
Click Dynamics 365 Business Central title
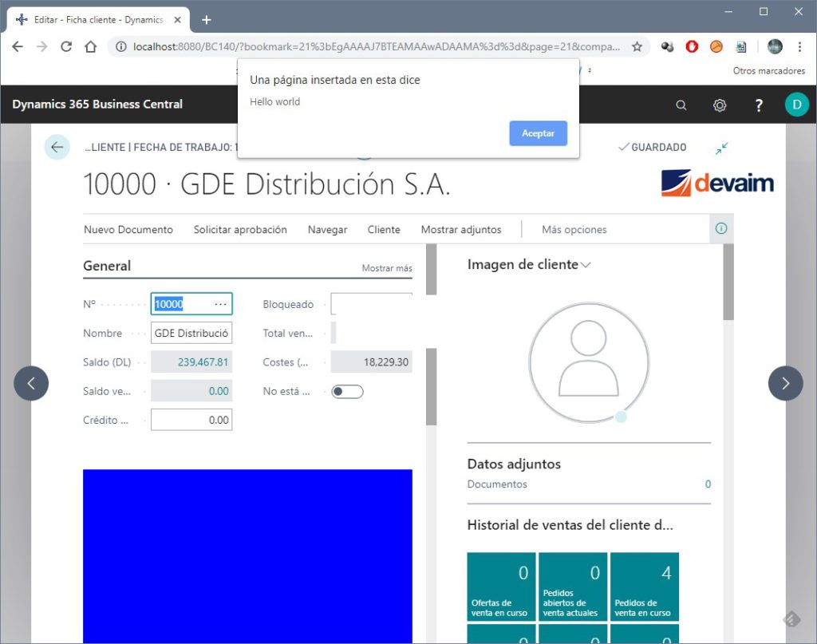click(x=97, y=105)
